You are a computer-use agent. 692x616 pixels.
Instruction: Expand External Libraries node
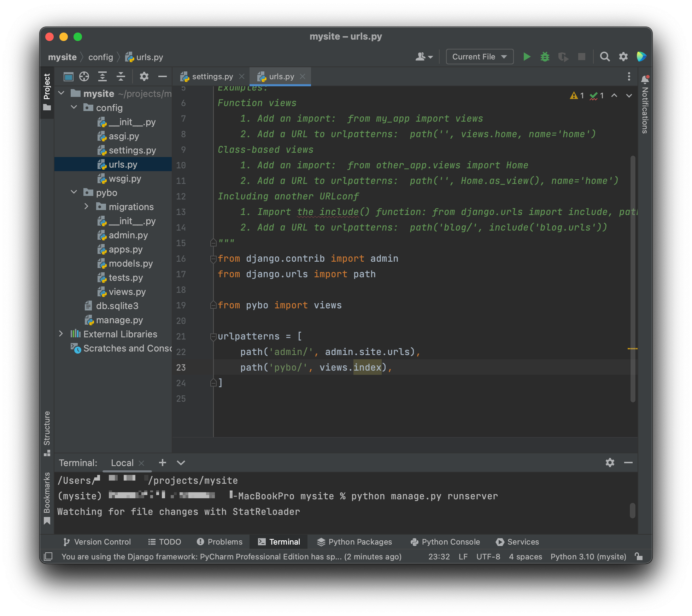click(x=61, y=334)
